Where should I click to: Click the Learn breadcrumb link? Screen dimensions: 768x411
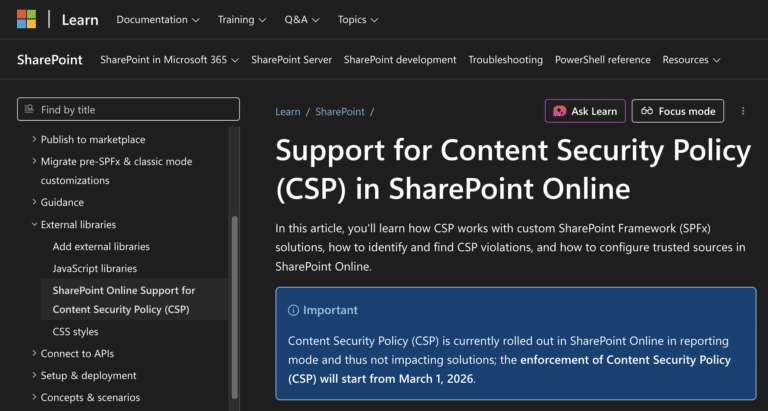coord(287,112)
